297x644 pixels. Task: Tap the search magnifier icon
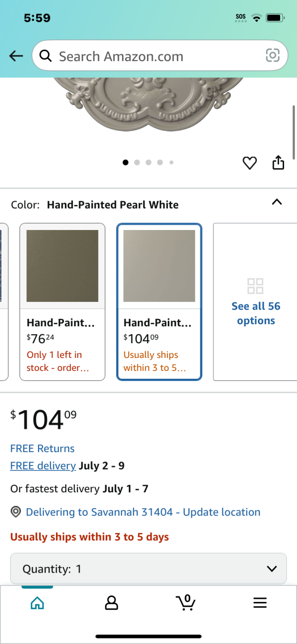click(46, 56)
